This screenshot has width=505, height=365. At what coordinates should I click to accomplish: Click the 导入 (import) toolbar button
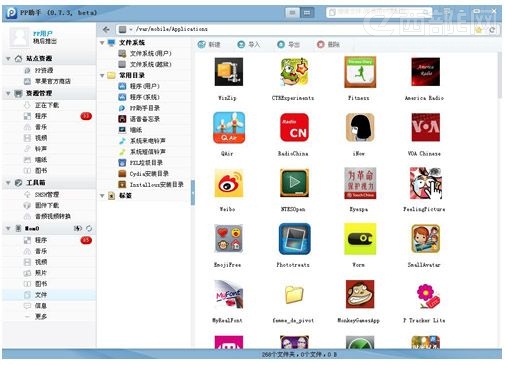point(249,44)
